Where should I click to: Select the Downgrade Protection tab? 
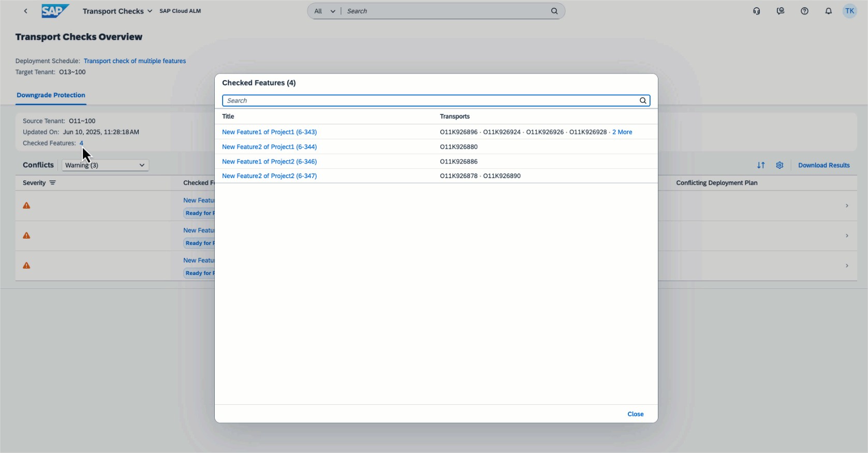click(51, 95)
